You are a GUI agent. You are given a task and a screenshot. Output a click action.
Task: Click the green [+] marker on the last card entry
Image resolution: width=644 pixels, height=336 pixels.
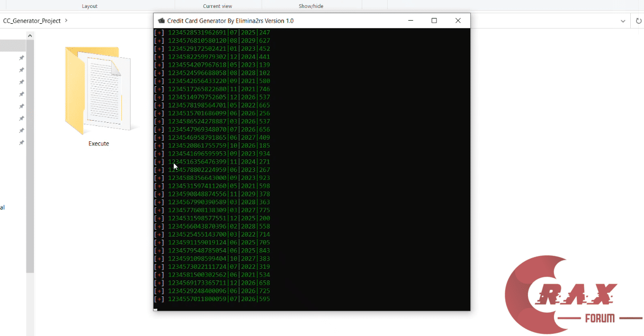click(x=159, y=299)
